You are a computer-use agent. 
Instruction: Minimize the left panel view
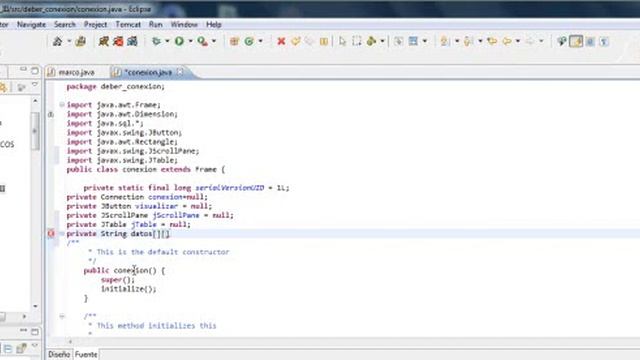click(23, 70)
